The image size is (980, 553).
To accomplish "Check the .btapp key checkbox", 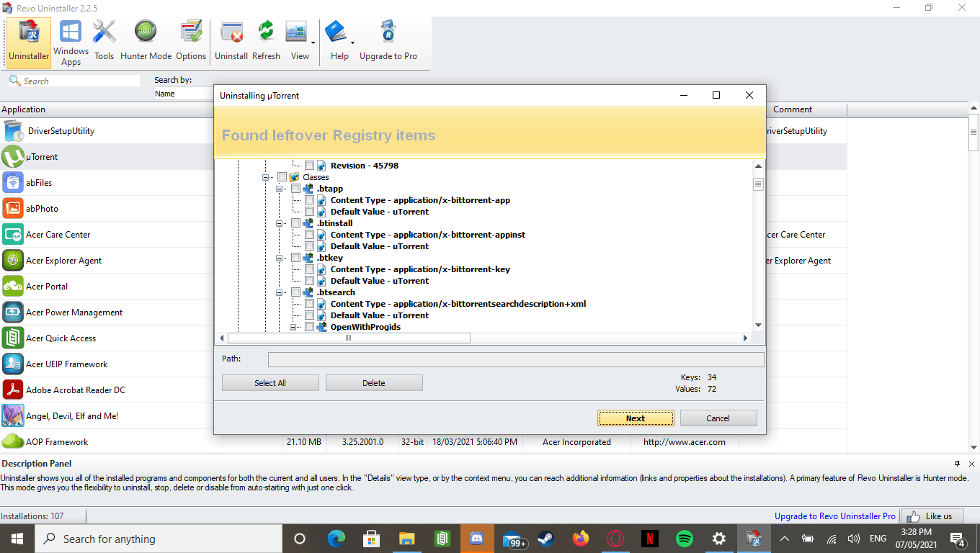I will pyautogui.click(x=295, y=189).
